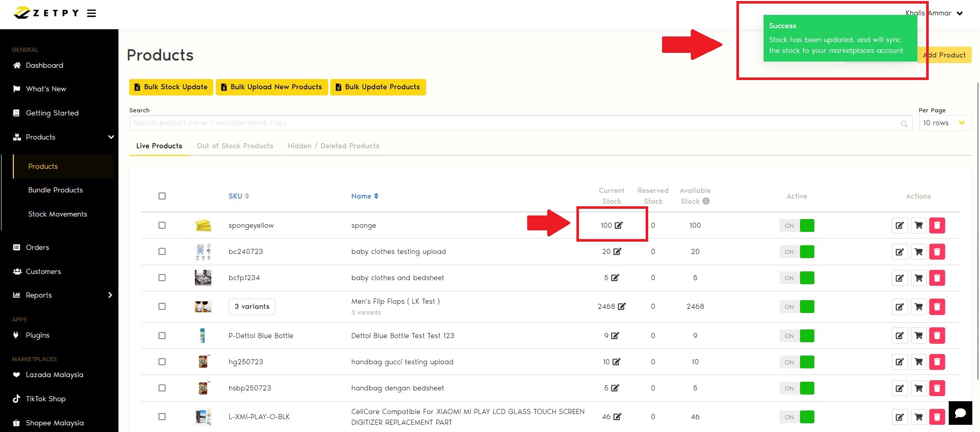This screenshot has height=432, width=980.
Task: Tick the checkbox for sponge product row
Action: [162, 225]
